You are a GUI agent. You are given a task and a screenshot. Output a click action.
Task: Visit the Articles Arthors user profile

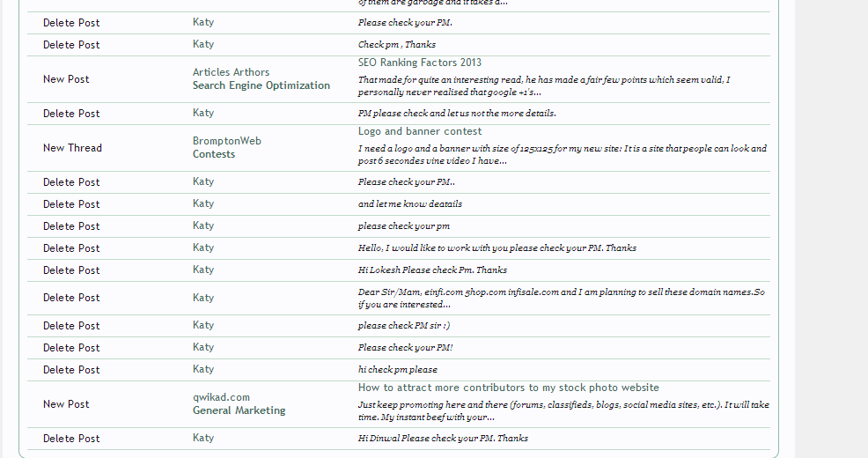click(232, 72)
